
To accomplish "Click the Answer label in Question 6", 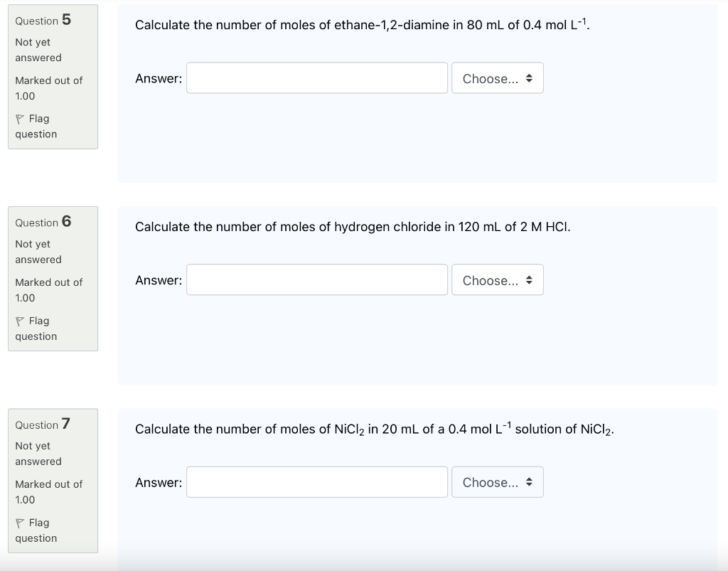I will pyautogui.click(x=159, y=281).
